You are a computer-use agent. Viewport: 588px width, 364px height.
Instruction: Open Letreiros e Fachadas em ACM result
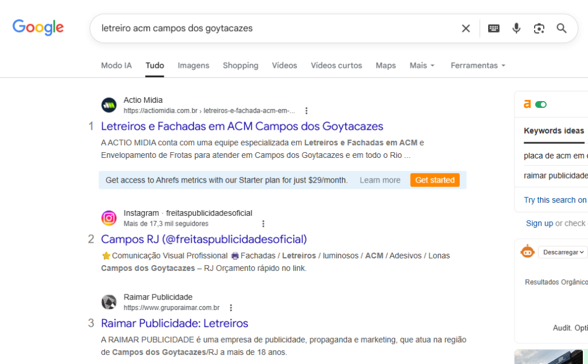coord(242,126)
